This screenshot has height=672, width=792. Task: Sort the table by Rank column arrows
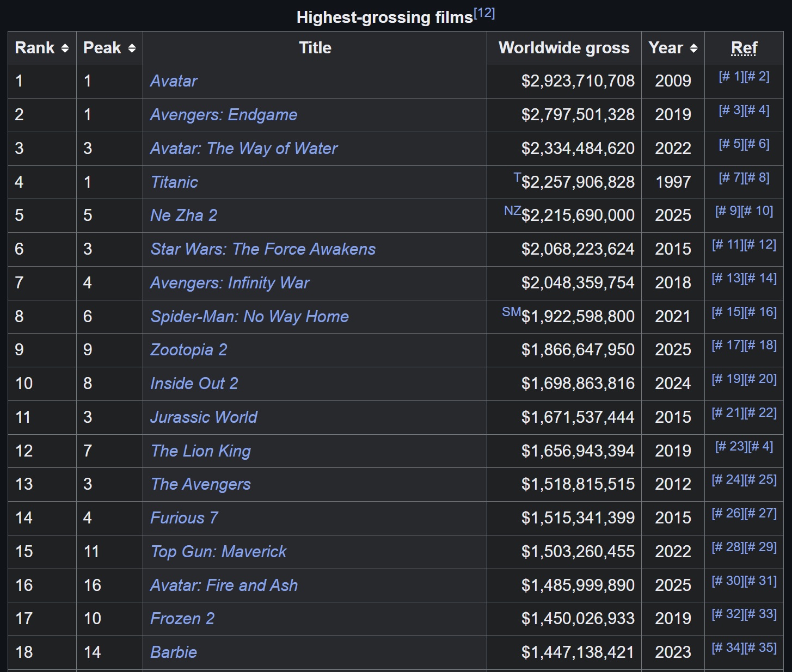[x=65, y=48]
